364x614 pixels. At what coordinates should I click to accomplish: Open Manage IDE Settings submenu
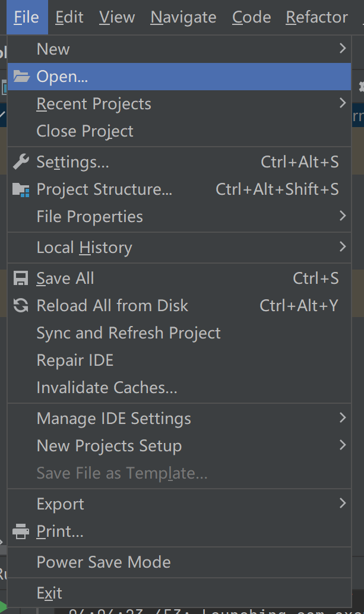(x=114, y=419)
